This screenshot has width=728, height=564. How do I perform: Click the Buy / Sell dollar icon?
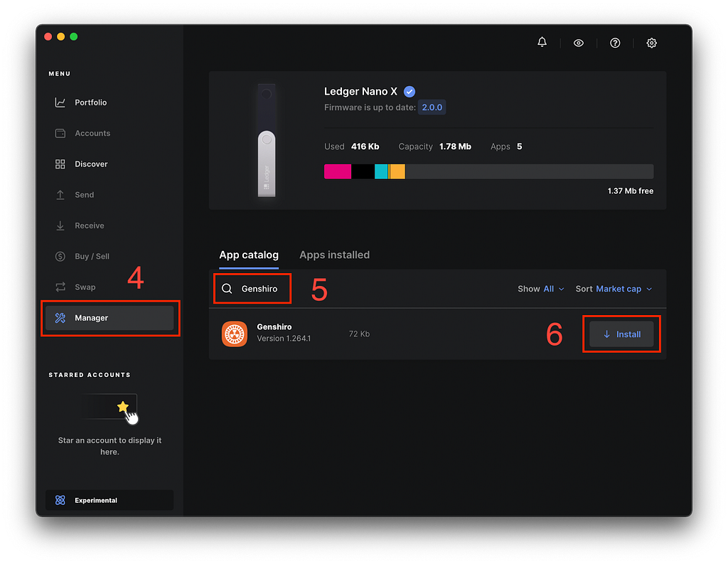pyautogui.click(x=60, y=257)
